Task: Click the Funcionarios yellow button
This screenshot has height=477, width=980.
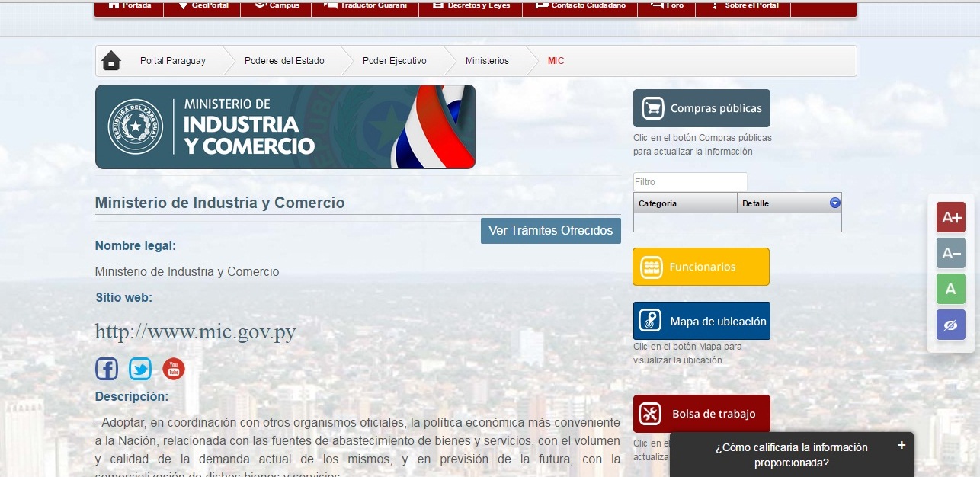Action: point(701,267)
